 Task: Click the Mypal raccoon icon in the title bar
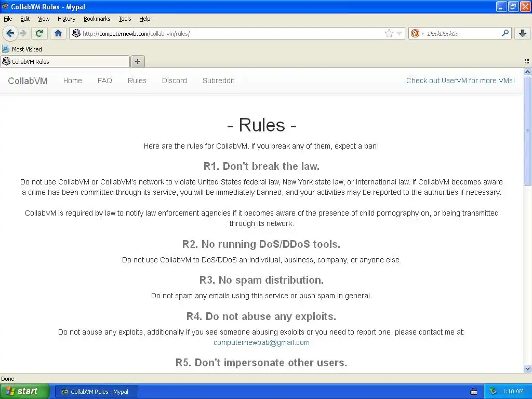5,6
